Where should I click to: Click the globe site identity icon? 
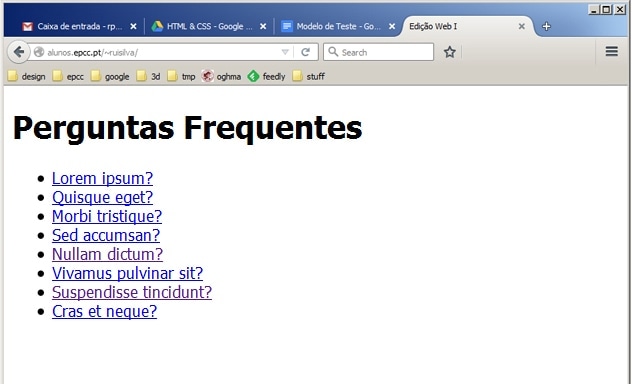[x=39, y=52]
